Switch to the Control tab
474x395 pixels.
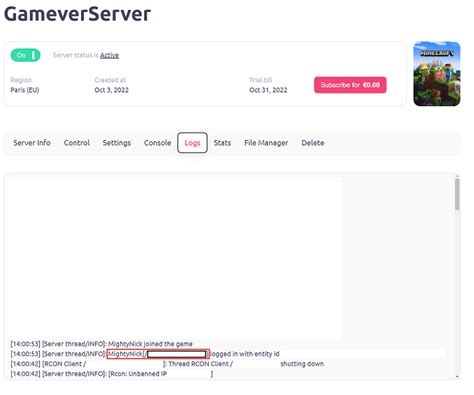pyautogui.click(x=77, y=143)
